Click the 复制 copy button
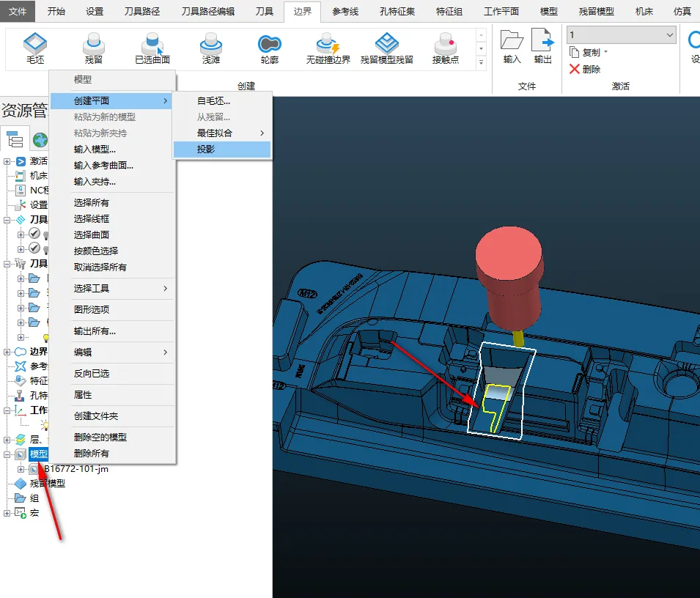 click(x=589, y=52)
